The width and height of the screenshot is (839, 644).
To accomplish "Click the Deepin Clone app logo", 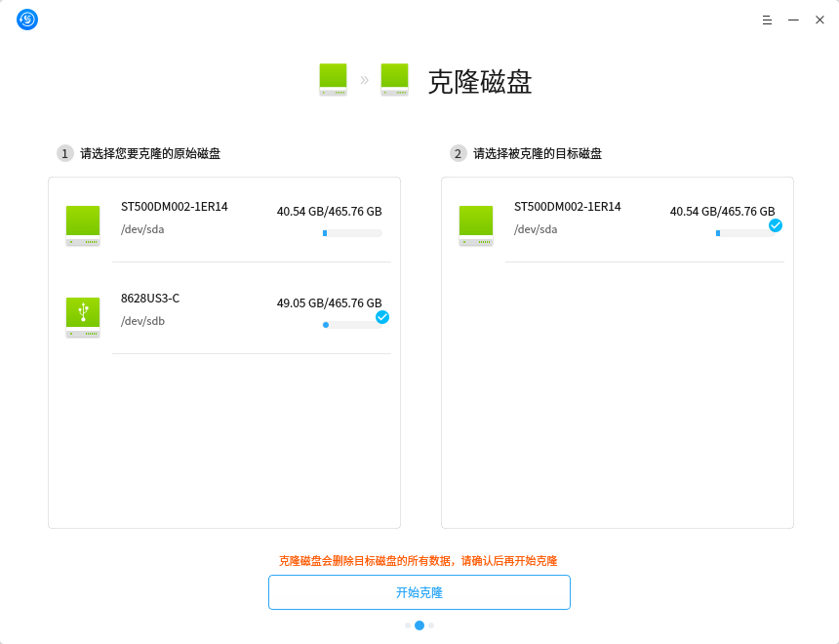I will click(x=27, y=20).
